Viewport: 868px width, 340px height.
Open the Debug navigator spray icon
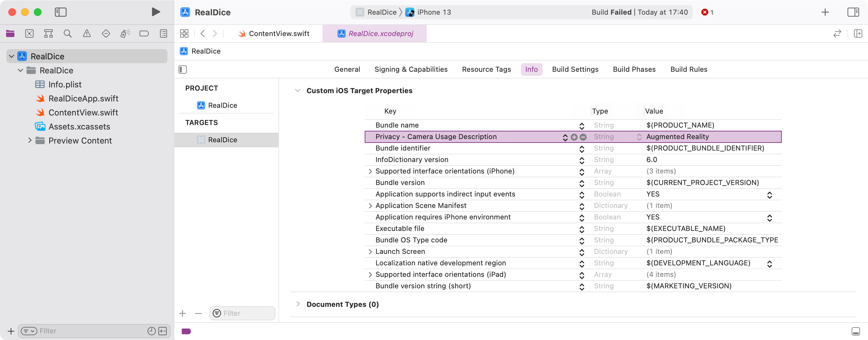click(125, 34)
